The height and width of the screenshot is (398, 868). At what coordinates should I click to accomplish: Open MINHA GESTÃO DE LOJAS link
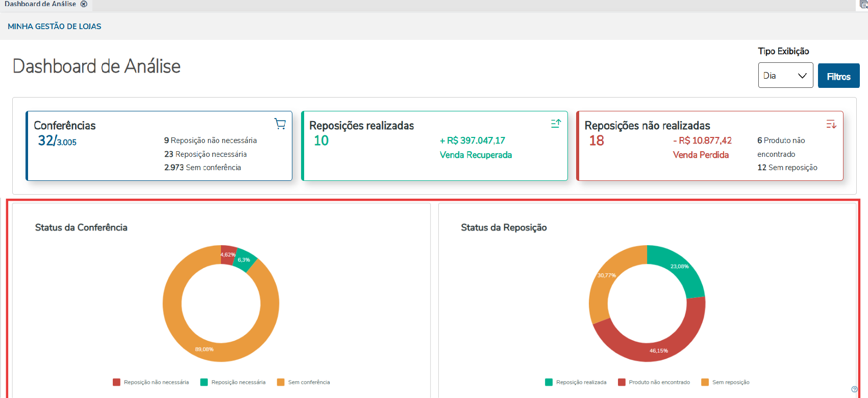tap(55, 27)
